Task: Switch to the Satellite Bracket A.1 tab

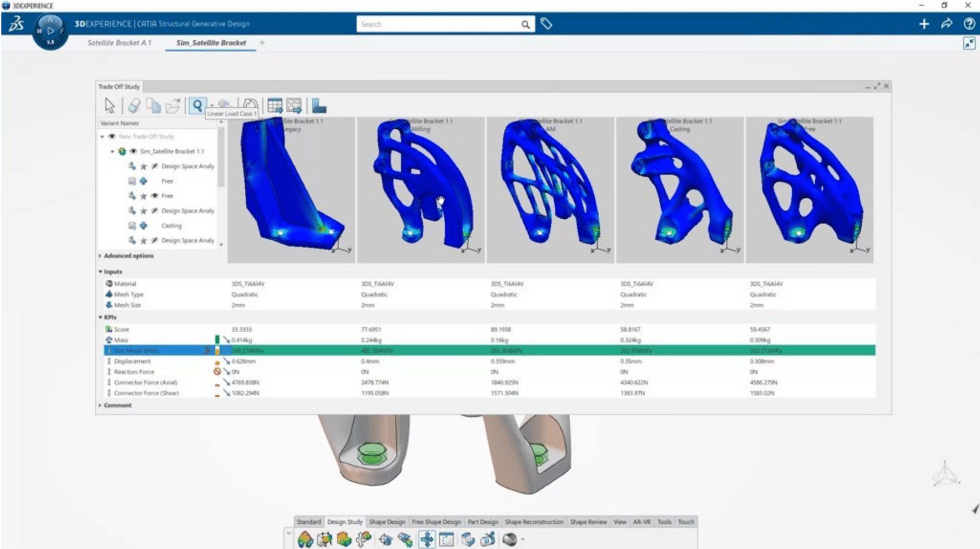Action: click(x=119, y=43)
